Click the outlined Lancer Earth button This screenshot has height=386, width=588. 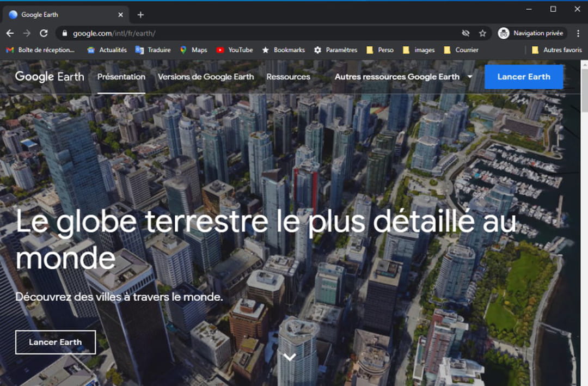(x=56, y=342)
